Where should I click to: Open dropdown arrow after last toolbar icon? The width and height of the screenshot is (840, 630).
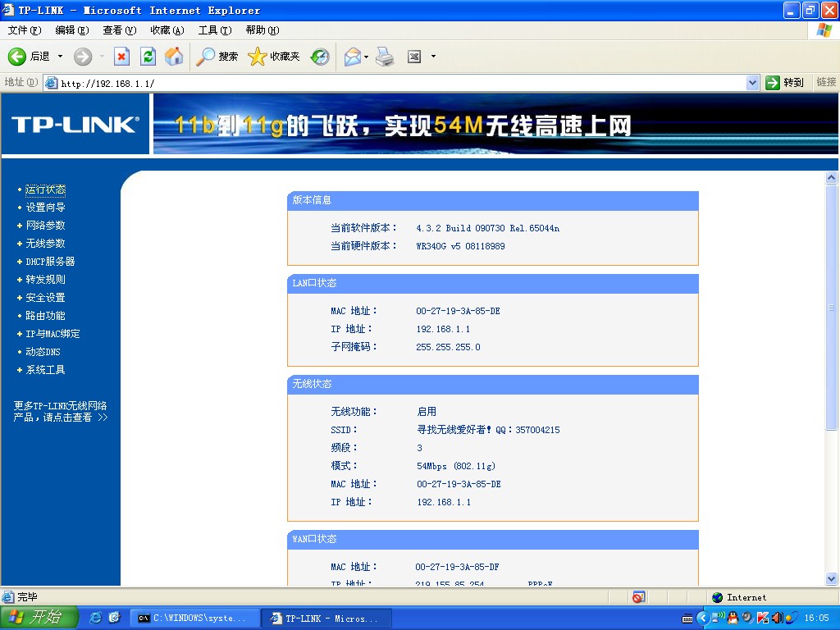(x=433, y=57)
